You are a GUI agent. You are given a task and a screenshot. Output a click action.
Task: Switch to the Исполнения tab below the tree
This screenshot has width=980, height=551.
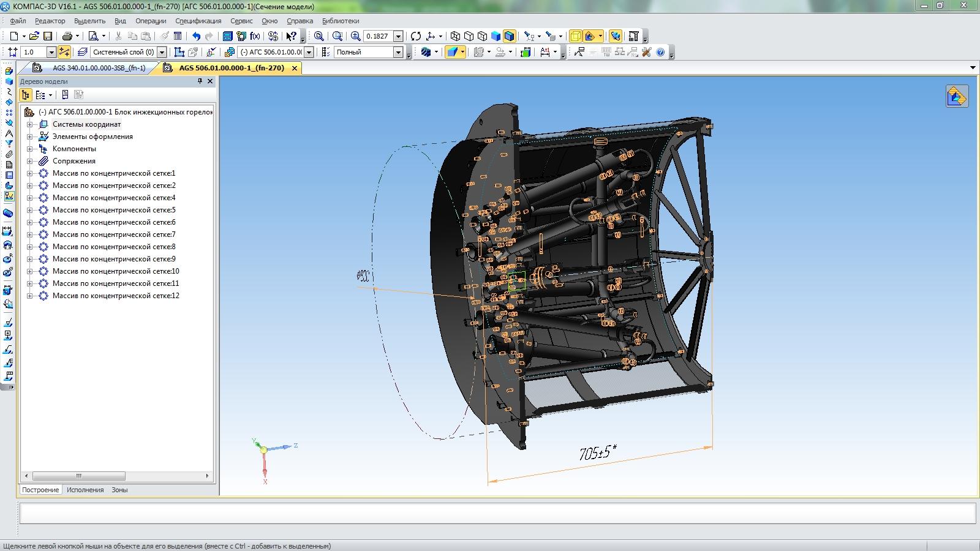click(85, 490)
